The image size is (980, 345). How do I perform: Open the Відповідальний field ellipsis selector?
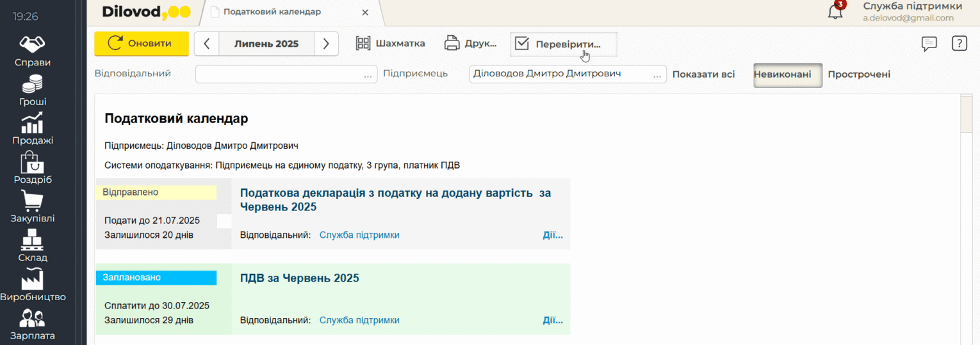(x=368, y=75)
